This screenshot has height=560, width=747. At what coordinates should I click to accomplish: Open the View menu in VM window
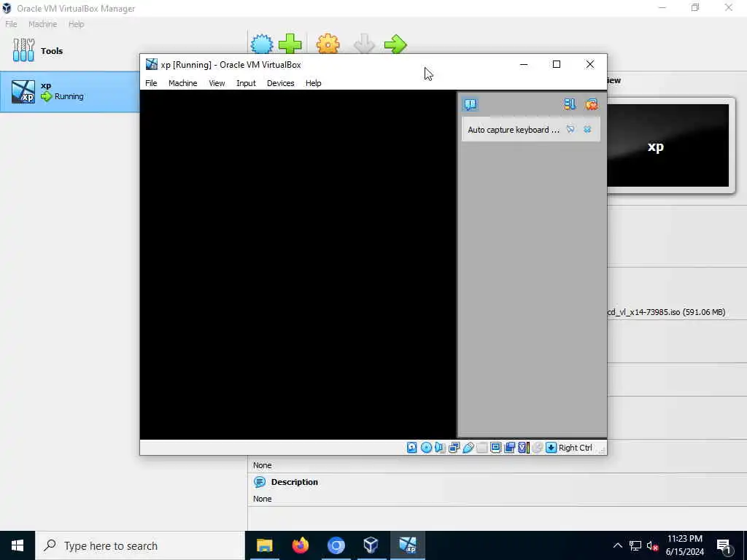tap(217, 83)
